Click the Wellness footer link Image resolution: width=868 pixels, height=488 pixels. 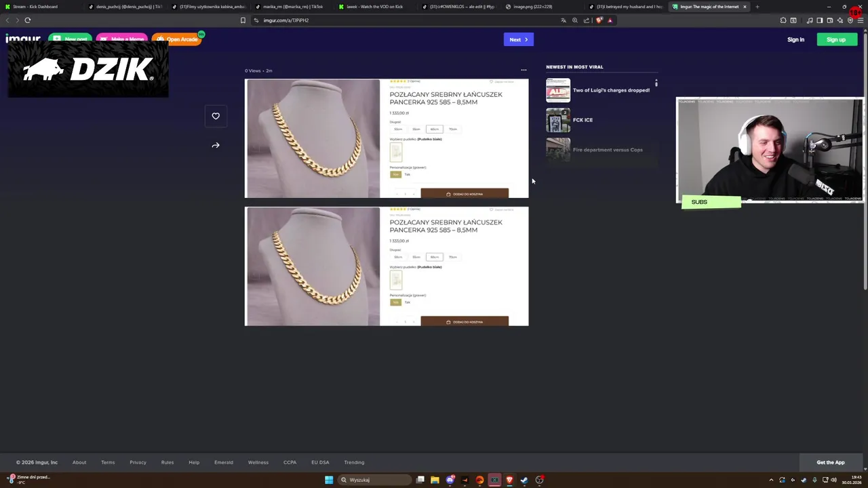(x=258, y=462)
